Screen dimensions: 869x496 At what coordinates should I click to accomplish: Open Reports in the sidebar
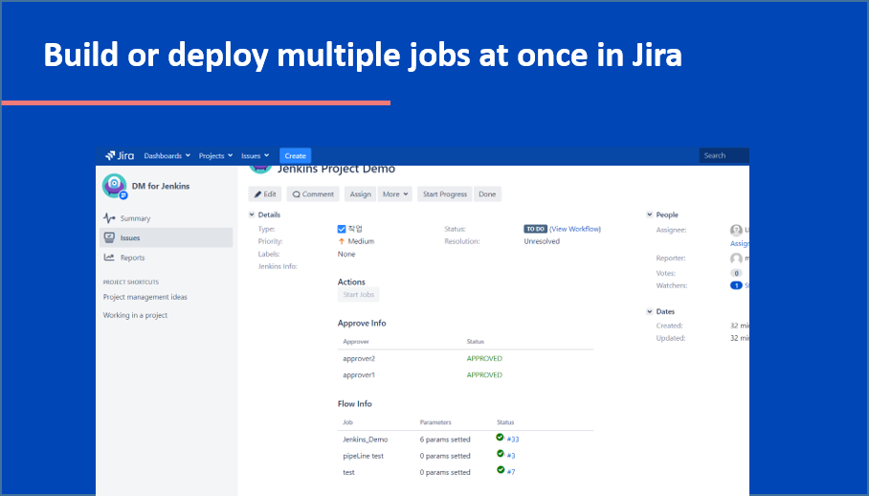[132, 258]
